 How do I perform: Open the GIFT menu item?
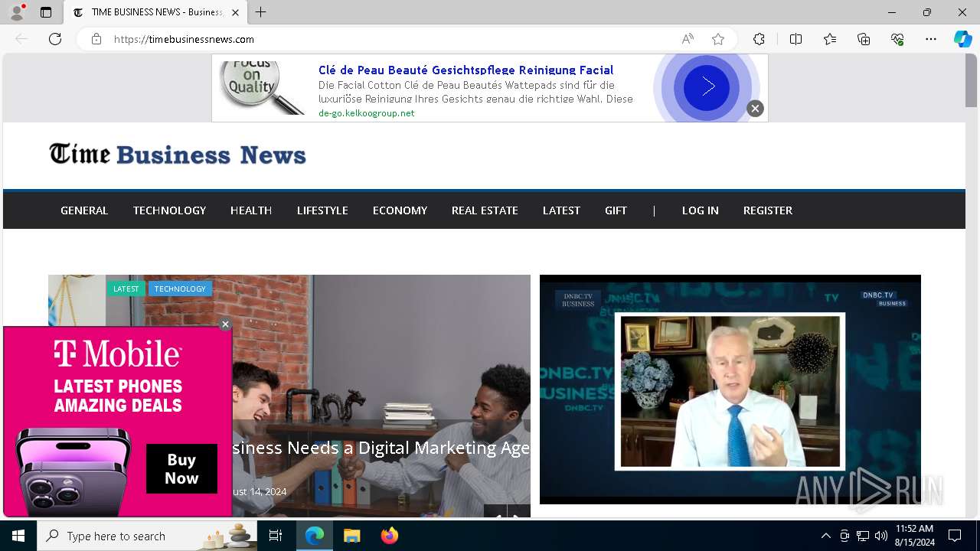[616, 210]
